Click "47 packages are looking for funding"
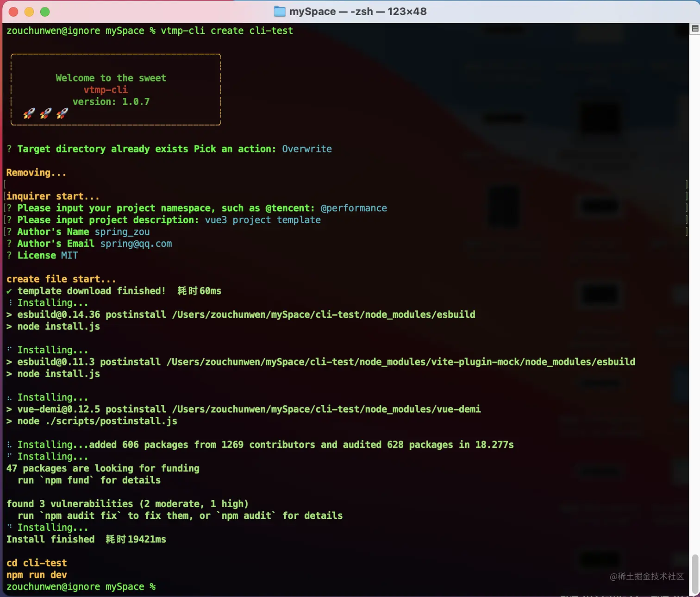The height and width of the screenshot is (597, 700). coord(103,468)
